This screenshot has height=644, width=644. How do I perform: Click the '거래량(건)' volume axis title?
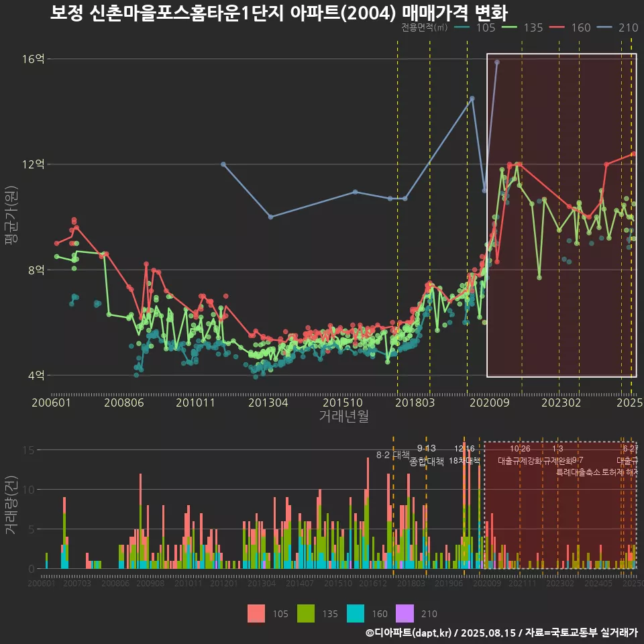[x=11, y=506]
